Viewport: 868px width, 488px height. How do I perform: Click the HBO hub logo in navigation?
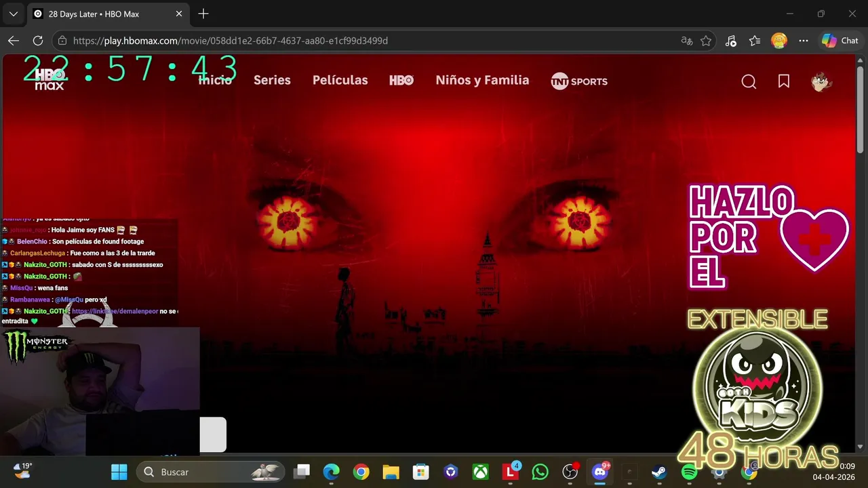click(x=401, y=80)
